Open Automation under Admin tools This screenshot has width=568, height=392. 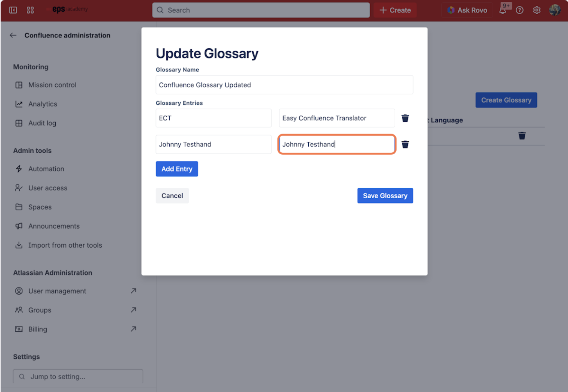pyautogui.click(x=46, y=169)
